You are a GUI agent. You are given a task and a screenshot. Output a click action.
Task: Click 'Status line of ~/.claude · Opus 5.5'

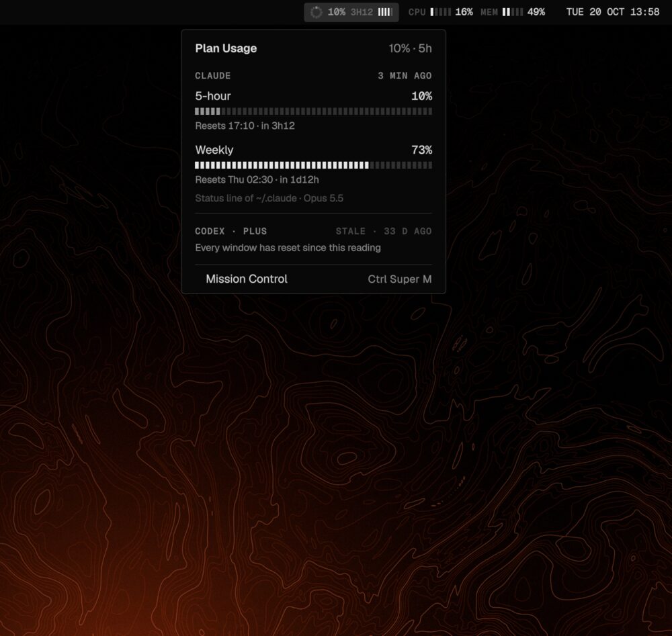[x=269, y=198]
